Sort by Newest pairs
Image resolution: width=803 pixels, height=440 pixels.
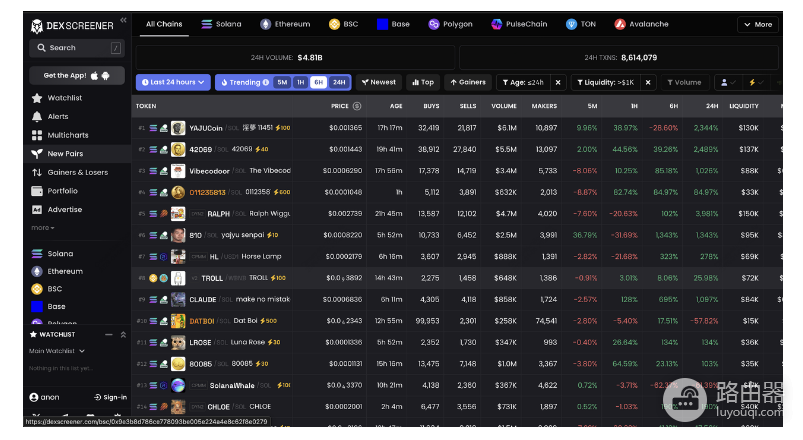click(378, 82)
